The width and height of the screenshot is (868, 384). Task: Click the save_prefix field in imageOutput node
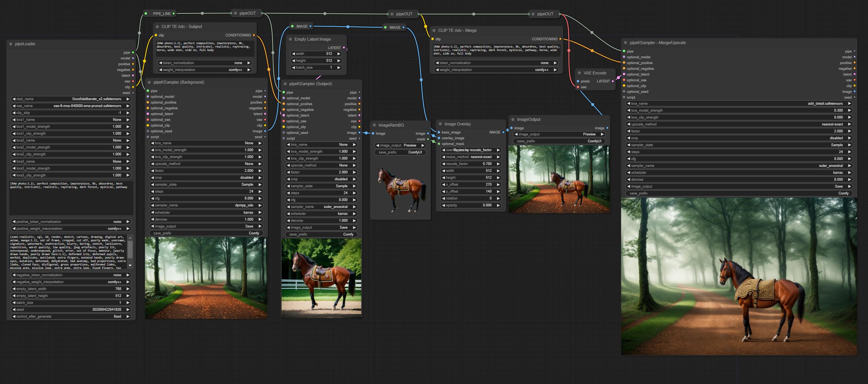(x=559, y=141)
